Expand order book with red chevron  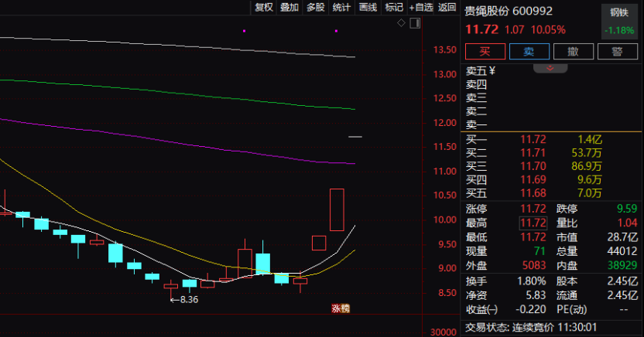click(x=550, y=69)
